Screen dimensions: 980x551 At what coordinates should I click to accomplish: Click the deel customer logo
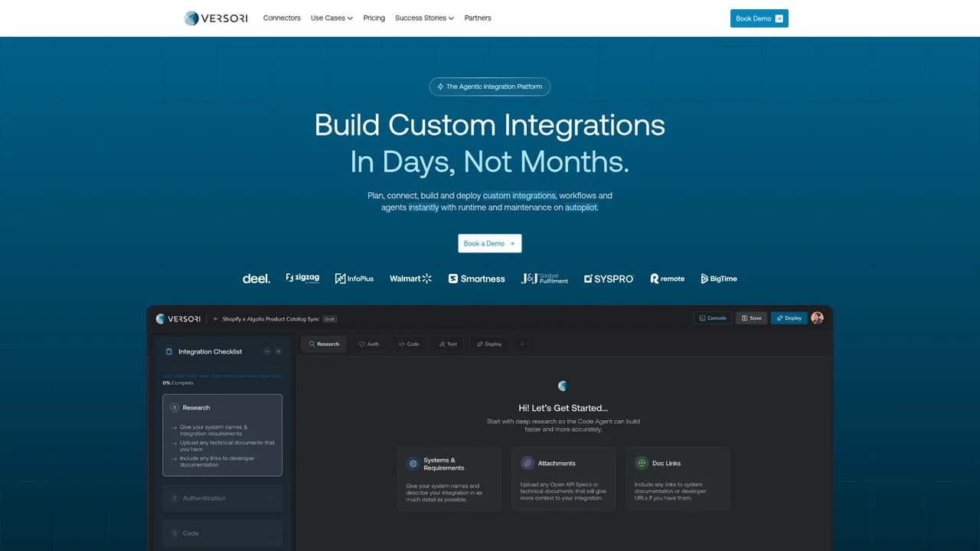click(x=256, y=279)
